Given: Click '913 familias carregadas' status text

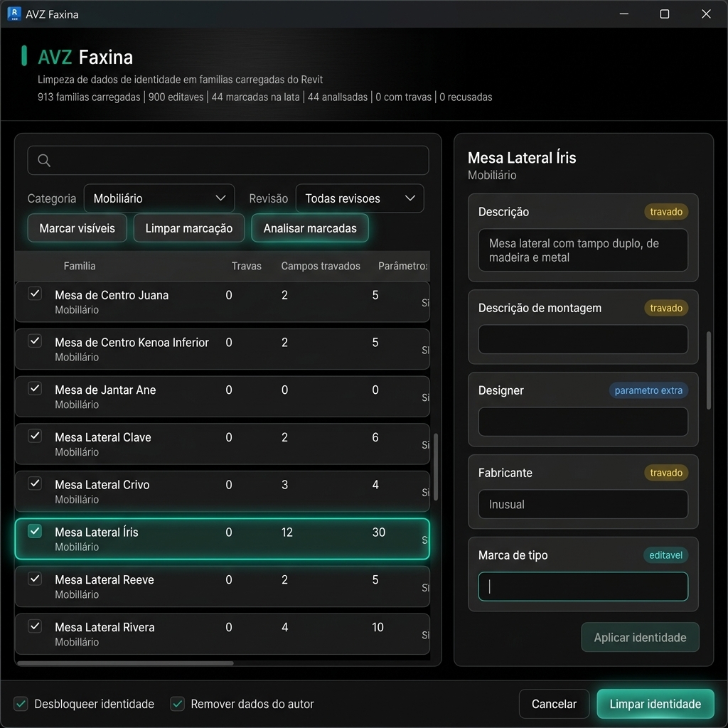Looking at the screenshot, I should (89, 97).
